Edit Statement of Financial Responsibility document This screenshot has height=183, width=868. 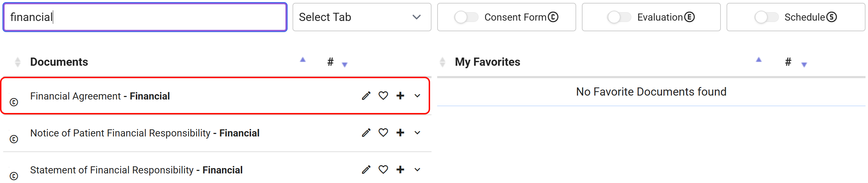pyautogui.click(x=366, y=169)
